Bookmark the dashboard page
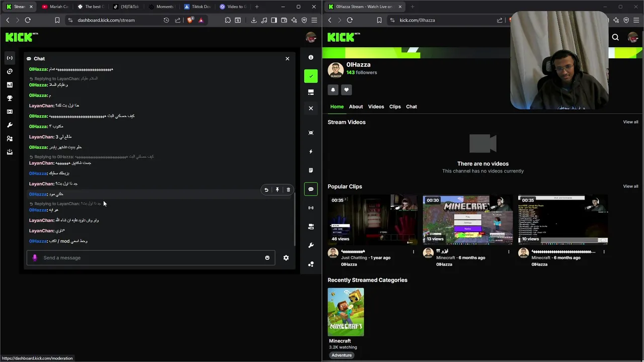 pos(57,20)
